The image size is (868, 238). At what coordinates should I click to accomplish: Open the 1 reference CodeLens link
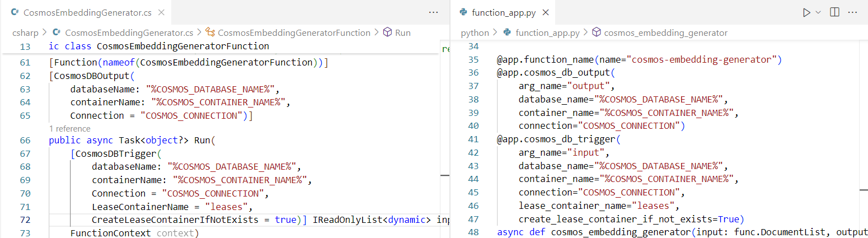pos(70,129)
